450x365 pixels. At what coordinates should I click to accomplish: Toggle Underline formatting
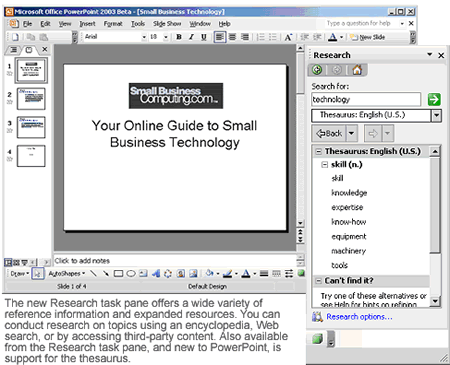point(204,37)
